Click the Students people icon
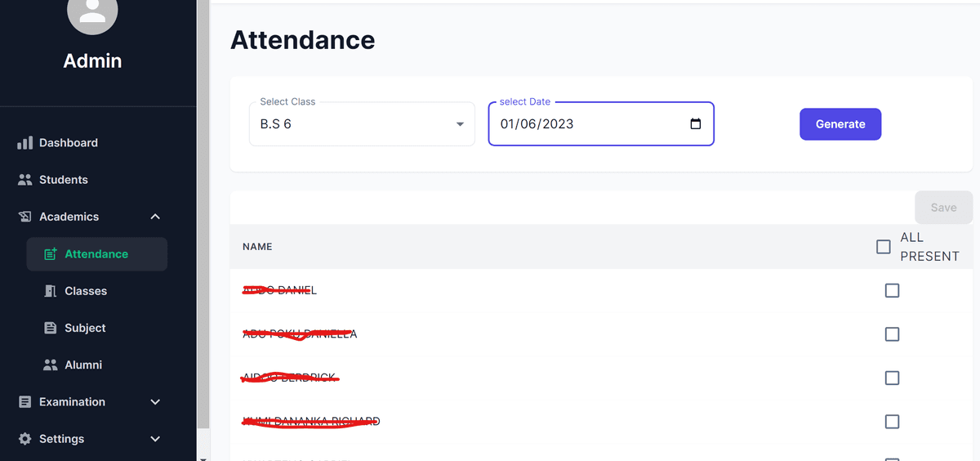 24,180
